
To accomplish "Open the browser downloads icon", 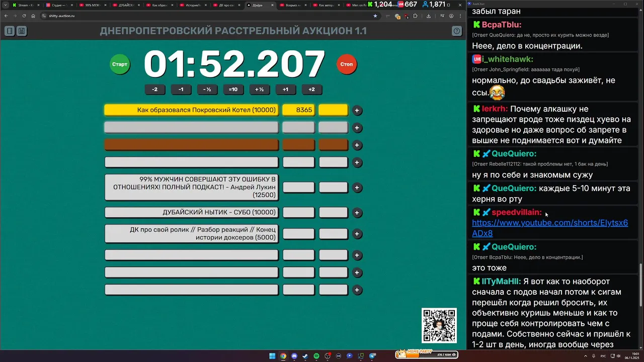I will pos(428,16).
